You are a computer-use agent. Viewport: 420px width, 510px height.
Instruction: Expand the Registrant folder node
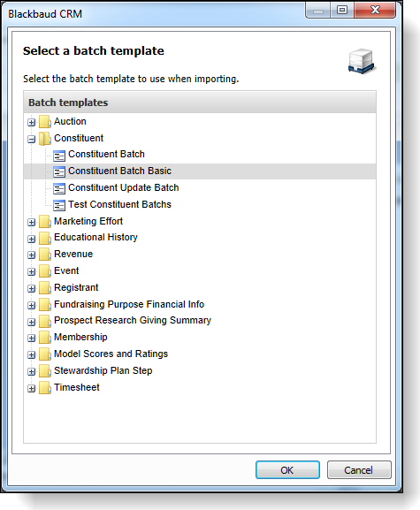pyautogui.click(x=31, y=289)
